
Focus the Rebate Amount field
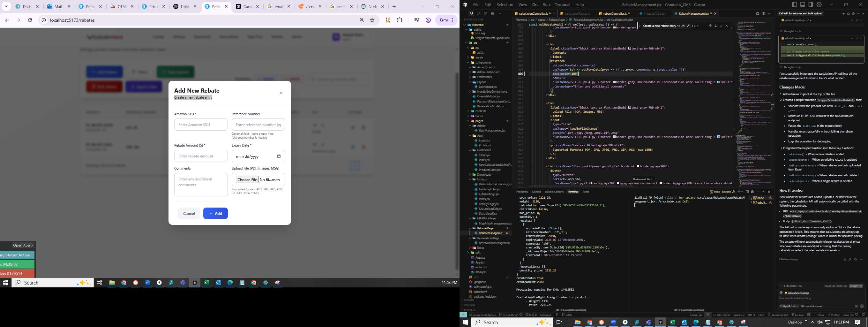coord(201,156)
